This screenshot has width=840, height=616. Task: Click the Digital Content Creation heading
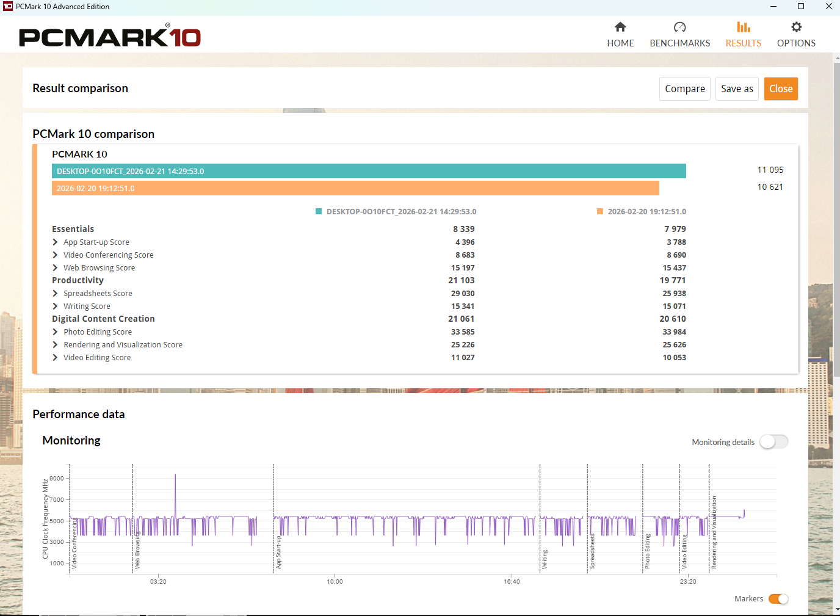(103, 319)
